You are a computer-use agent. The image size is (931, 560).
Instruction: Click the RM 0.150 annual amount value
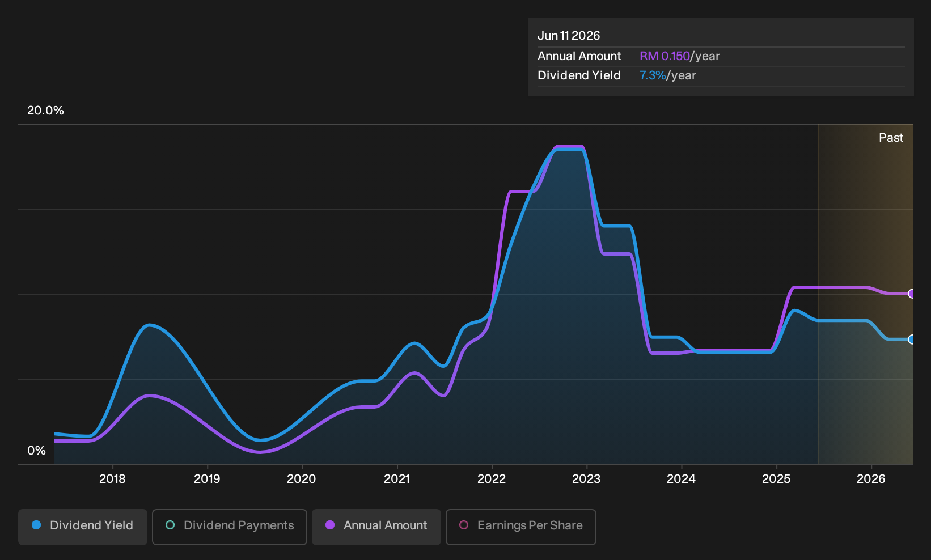[665, 56]
